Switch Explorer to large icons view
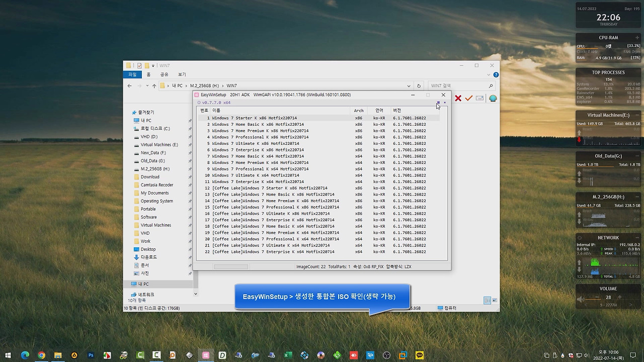Image resolution: width=644 pixels, height=362 pixels. pyautogui.click(x=495, y=301)
